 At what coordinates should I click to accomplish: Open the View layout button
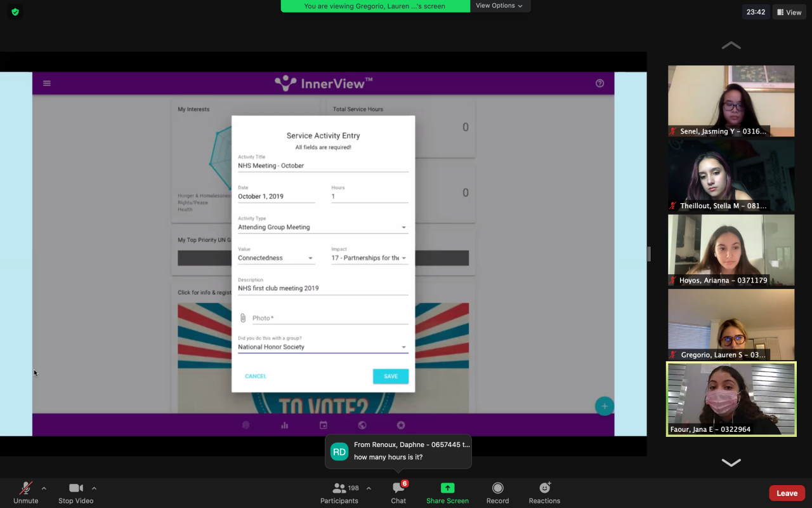pyautogui.click(x=789, y=12)
